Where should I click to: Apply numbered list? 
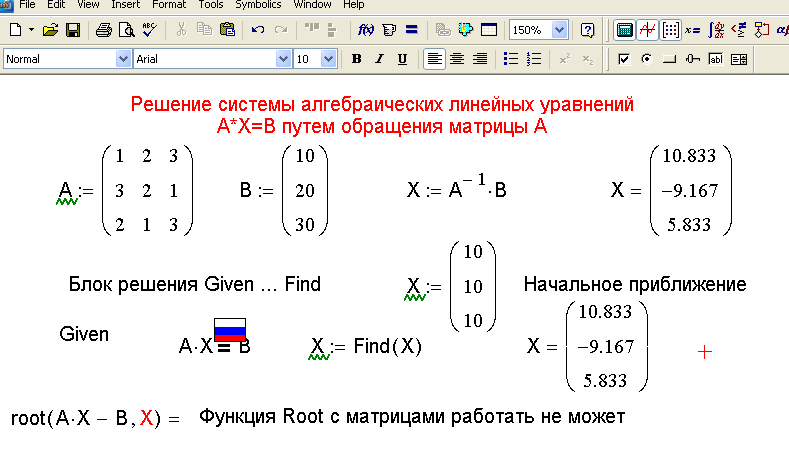click(534, 59)
